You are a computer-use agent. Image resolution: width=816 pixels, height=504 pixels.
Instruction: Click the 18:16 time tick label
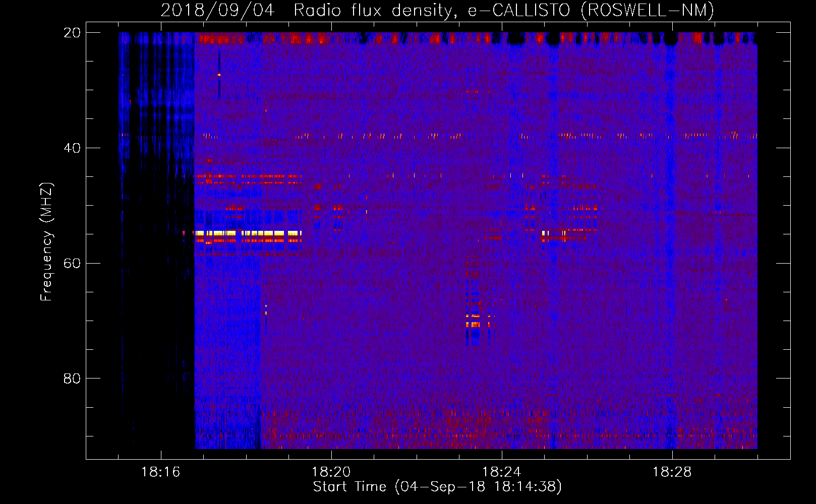click(161, 472)
